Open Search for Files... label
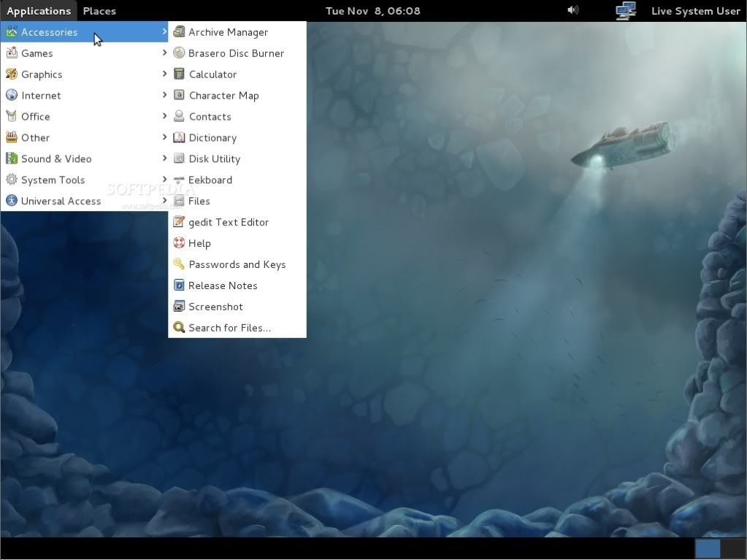 coord(229,328)
